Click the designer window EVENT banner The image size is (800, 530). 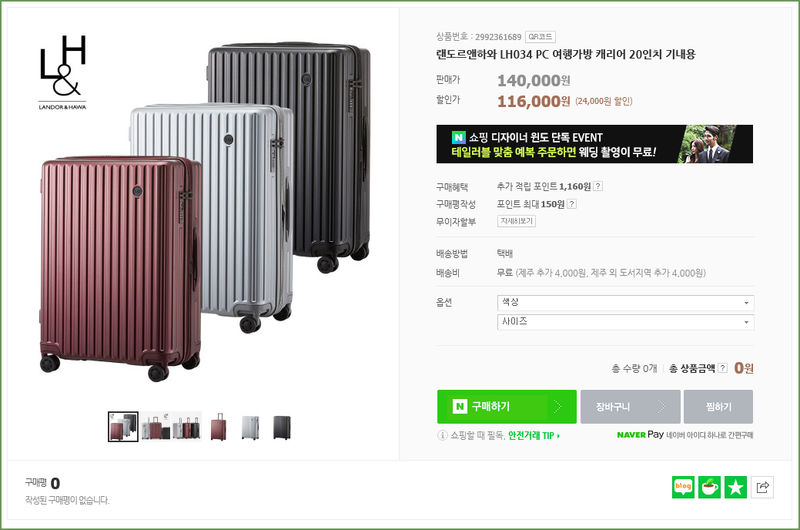[594, 144]
